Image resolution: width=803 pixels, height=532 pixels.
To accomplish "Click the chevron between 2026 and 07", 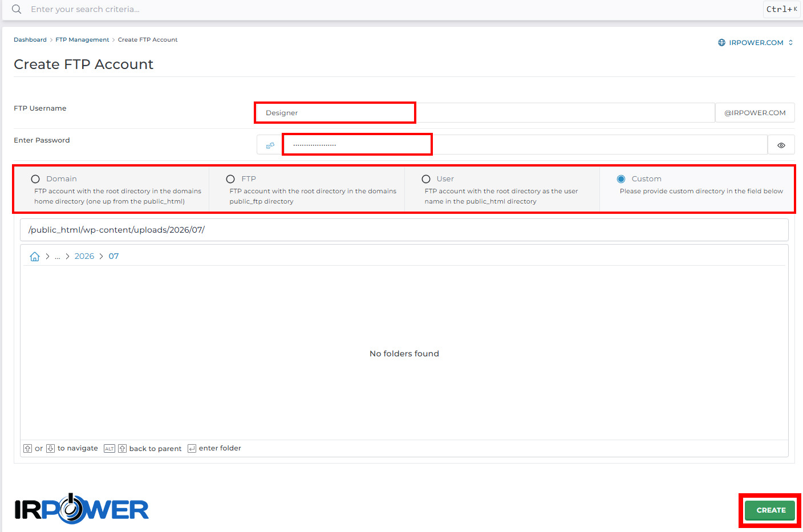I will 101,257.
